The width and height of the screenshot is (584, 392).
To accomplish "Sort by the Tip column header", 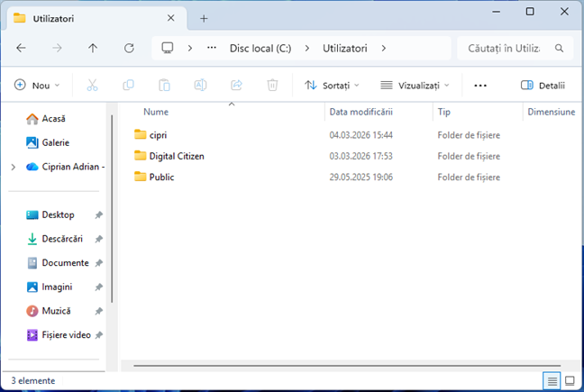I will coord(444,112).
